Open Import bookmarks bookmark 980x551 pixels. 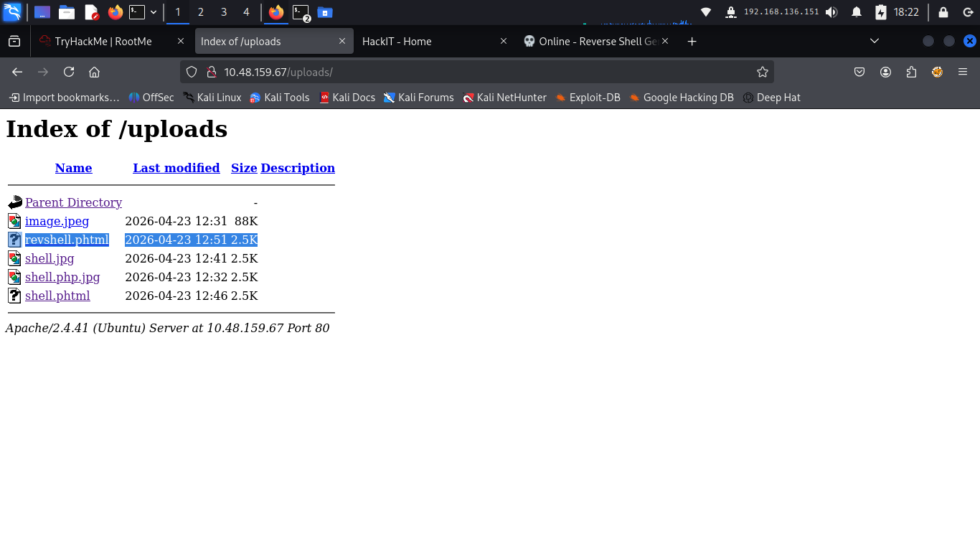coord(64,98)
